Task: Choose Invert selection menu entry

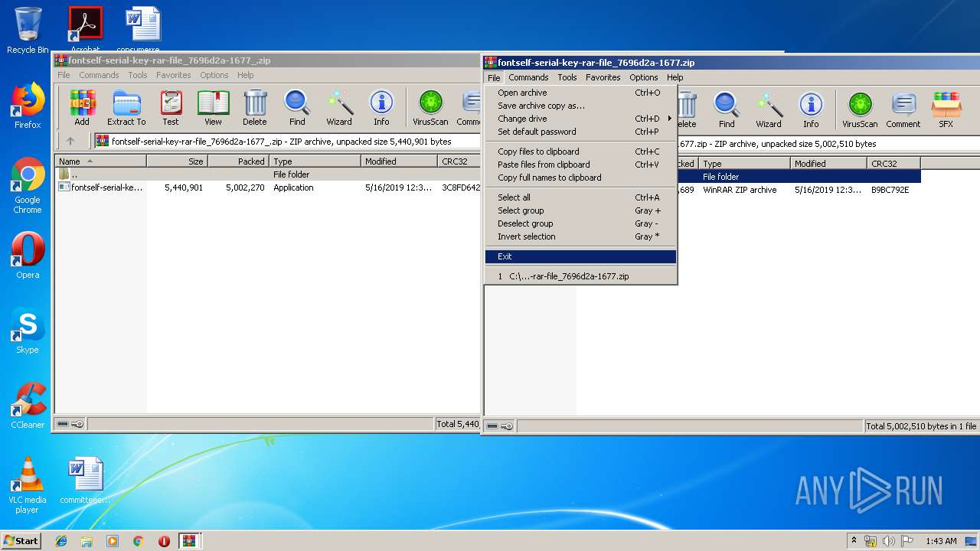Action: 581,236
